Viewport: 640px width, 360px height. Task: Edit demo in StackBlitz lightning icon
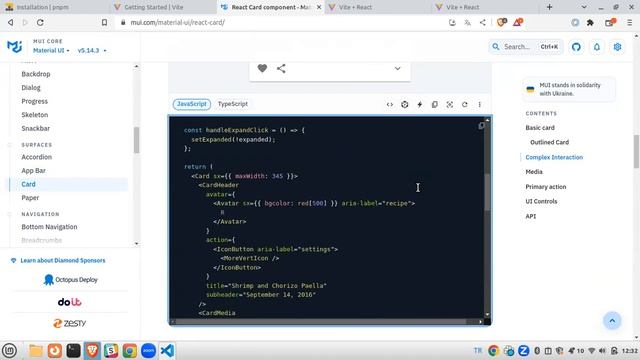pyautogui.click(x=420, y=104)
